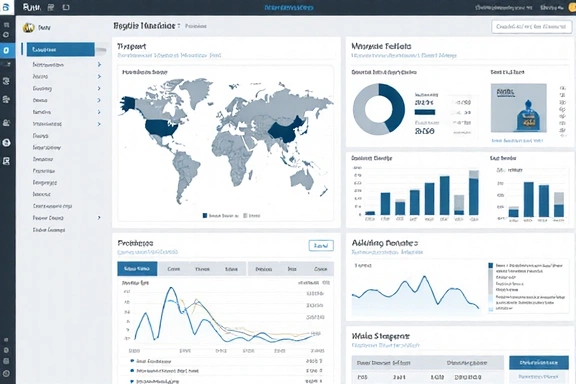Click the white app logo in the title bar corner
Screen dimensions: 576x384
click(x=6, y=7)
